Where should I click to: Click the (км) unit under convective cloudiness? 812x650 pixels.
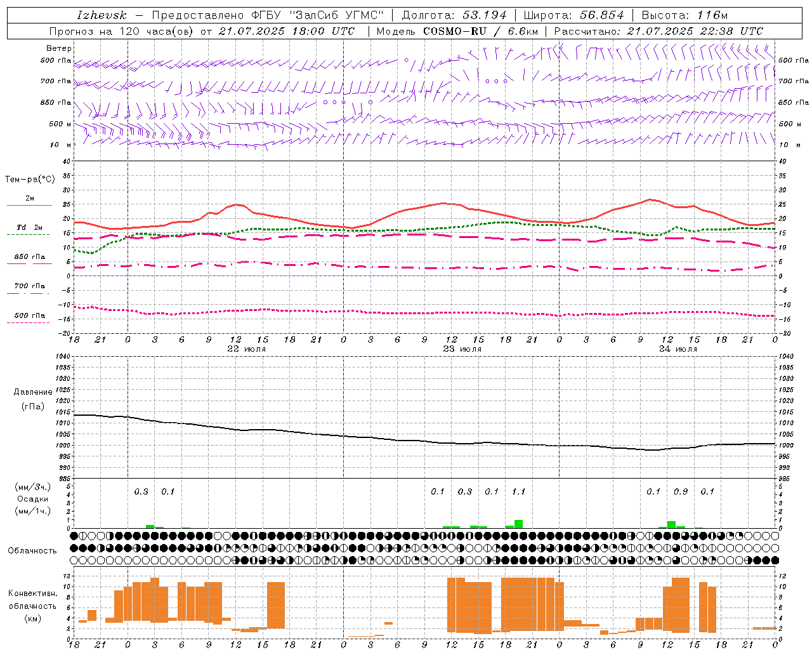(32, 618)
